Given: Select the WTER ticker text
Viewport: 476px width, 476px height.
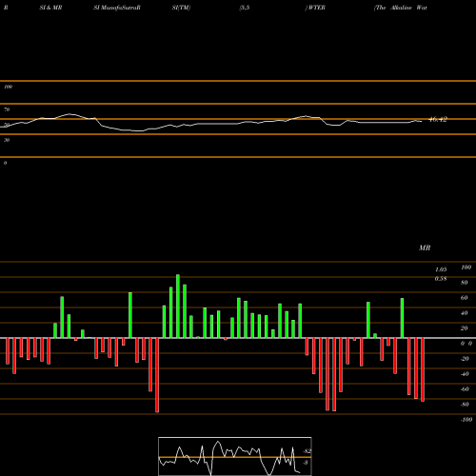Looking at the screenshot, I should coord(316,8).
